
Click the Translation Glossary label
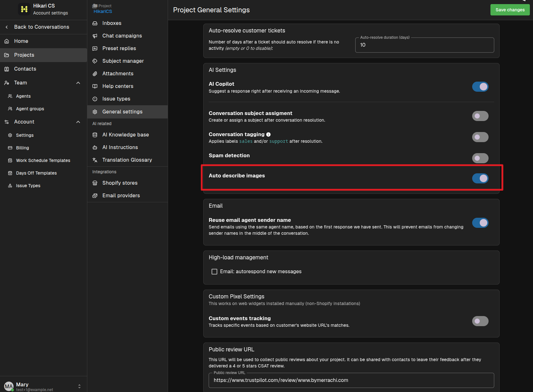[127, 160]
